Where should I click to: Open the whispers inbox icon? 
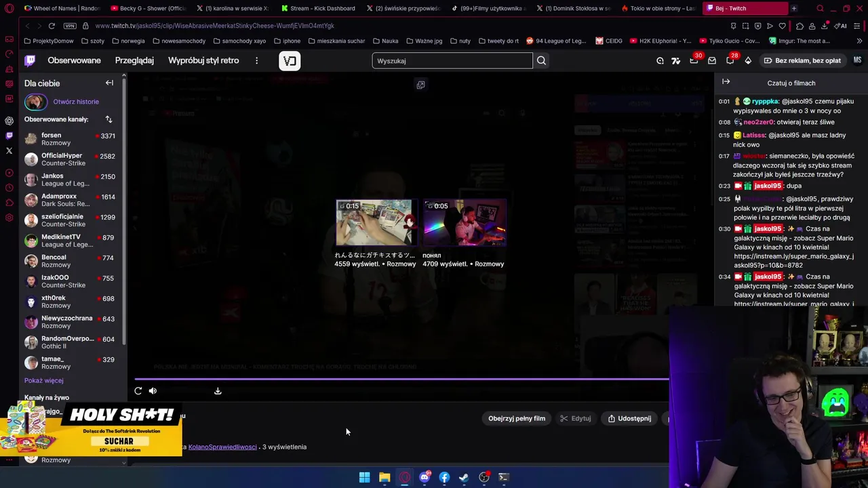coord(712,60)
